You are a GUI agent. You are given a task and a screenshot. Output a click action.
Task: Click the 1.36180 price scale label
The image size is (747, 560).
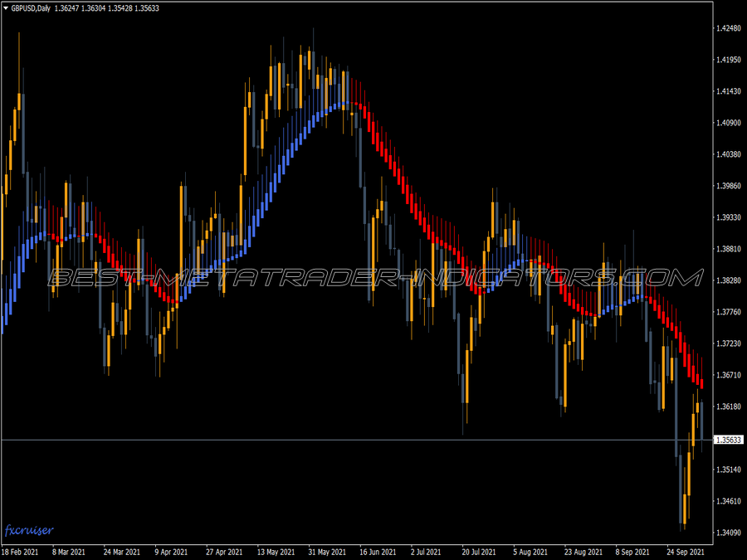pos(729,407)
